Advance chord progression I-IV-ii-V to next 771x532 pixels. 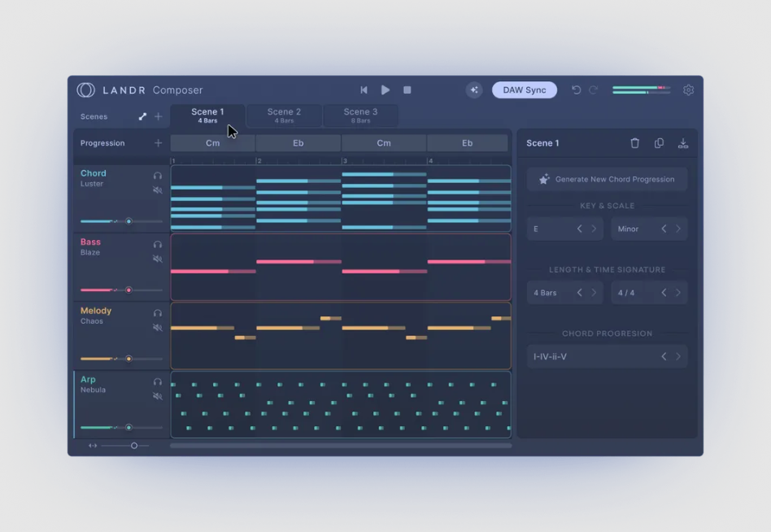(x=678, y=356)
